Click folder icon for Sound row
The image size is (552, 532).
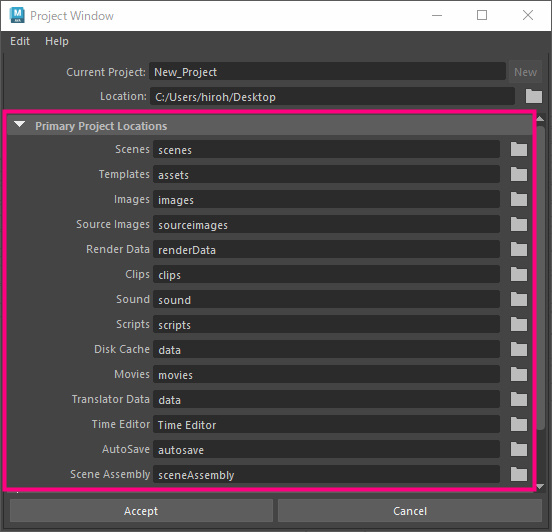point(519,299)
